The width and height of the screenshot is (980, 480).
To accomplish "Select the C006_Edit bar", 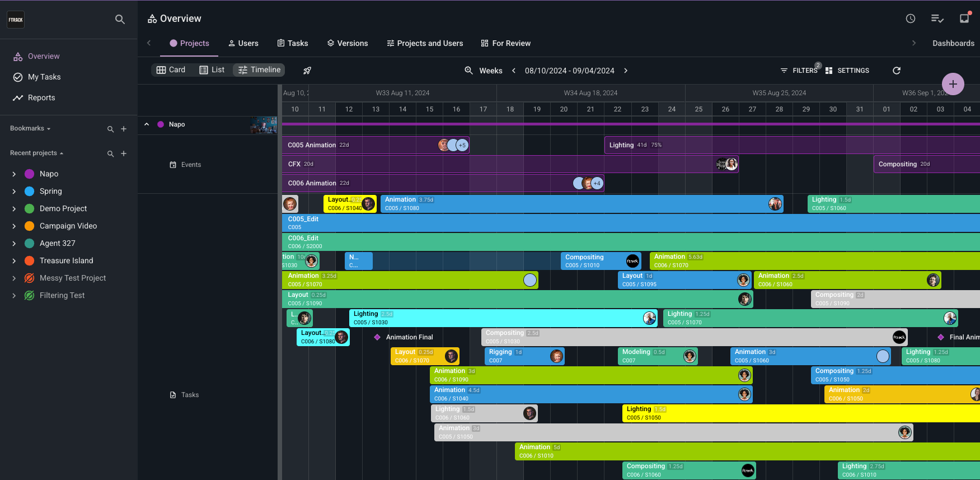I will pyautogui.click(x=631, y=242).
